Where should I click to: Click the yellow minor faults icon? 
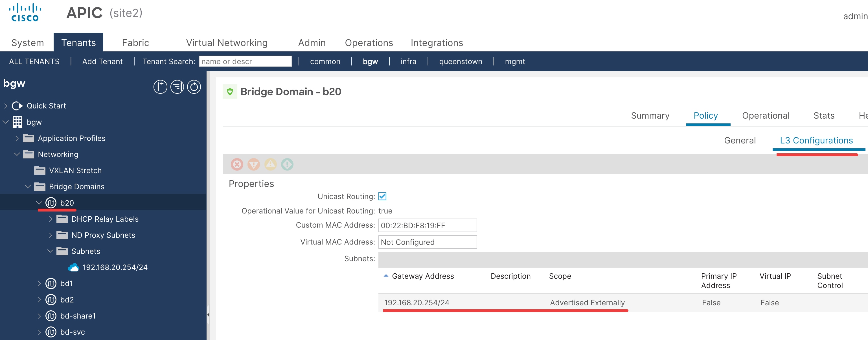[x=271, y=164]
